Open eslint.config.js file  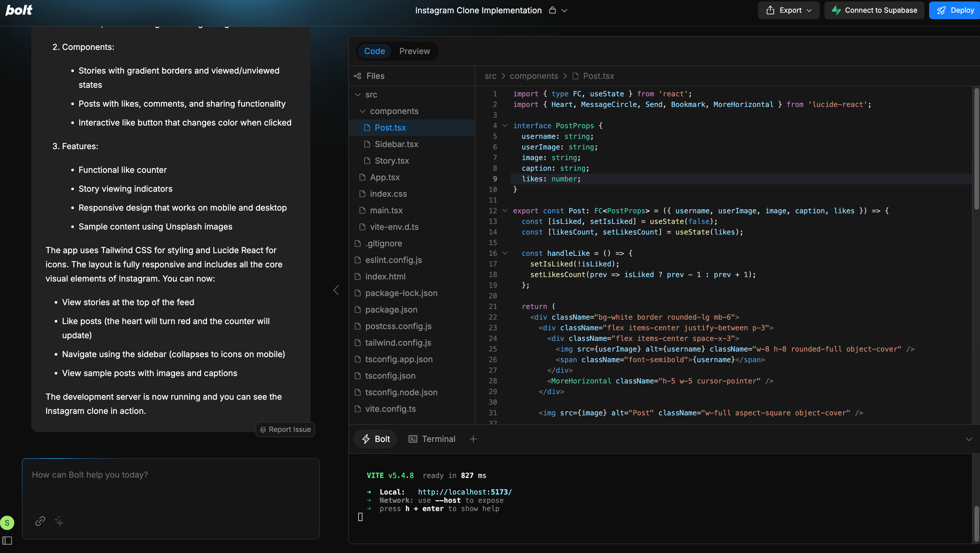pos(412,260)
